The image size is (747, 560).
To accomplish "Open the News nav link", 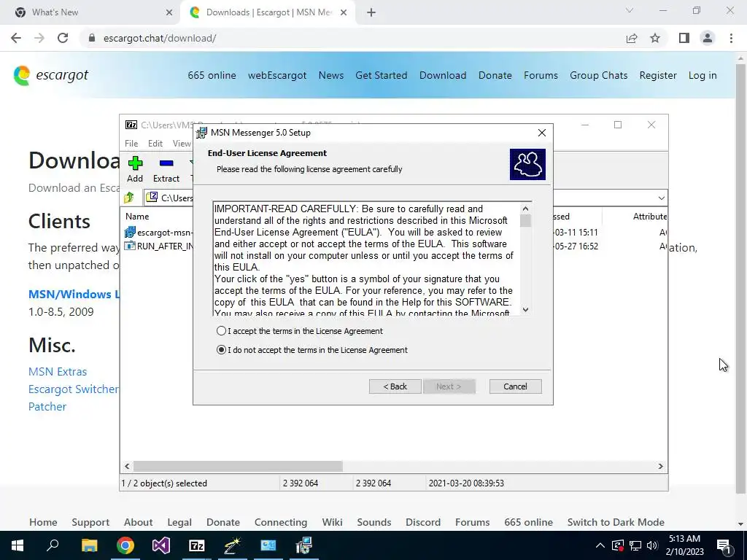I will 331,75.
